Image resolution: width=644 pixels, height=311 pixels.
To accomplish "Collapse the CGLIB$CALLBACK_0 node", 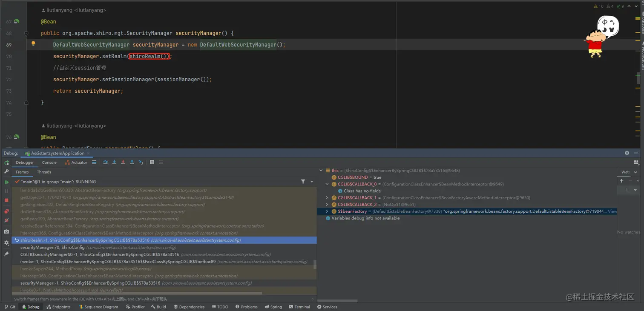I will (327, 184).
